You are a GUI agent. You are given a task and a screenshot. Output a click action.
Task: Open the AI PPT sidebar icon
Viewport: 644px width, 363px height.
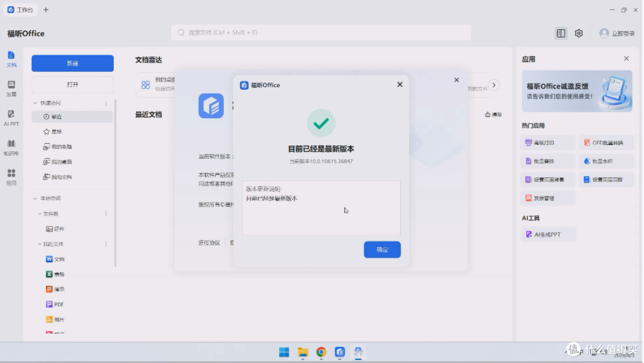(x=11, y=118)
